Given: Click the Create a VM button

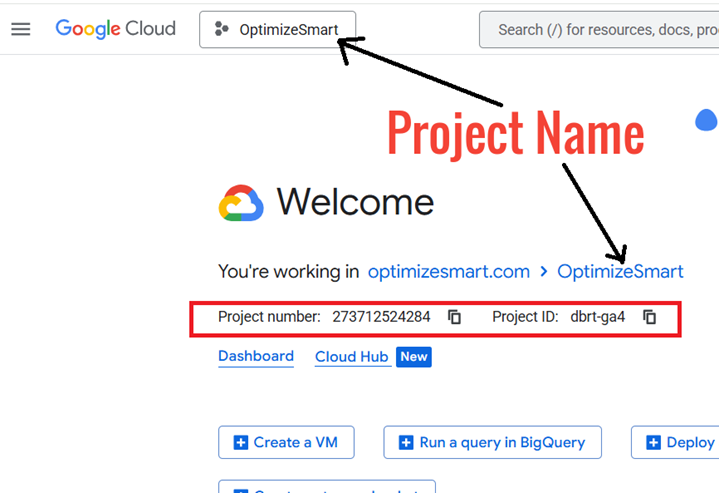Looking at the screenshot, I should (x=286, y=442).
